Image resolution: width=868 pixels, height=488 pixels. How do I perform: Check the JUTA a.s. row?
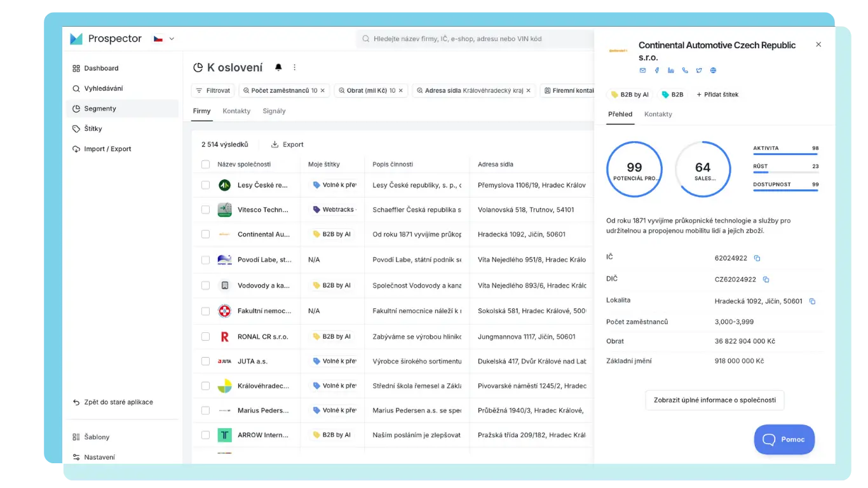click(205, 361)
